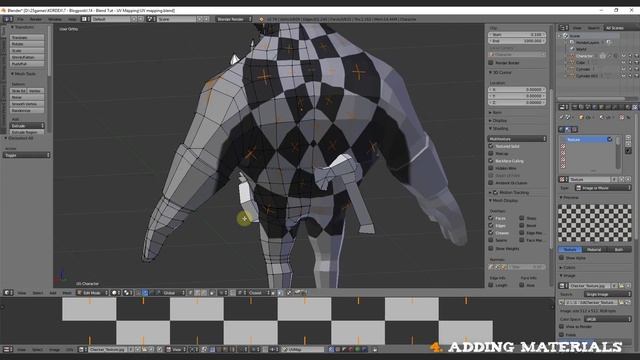Open Render properties tab icon

point(575,107)
